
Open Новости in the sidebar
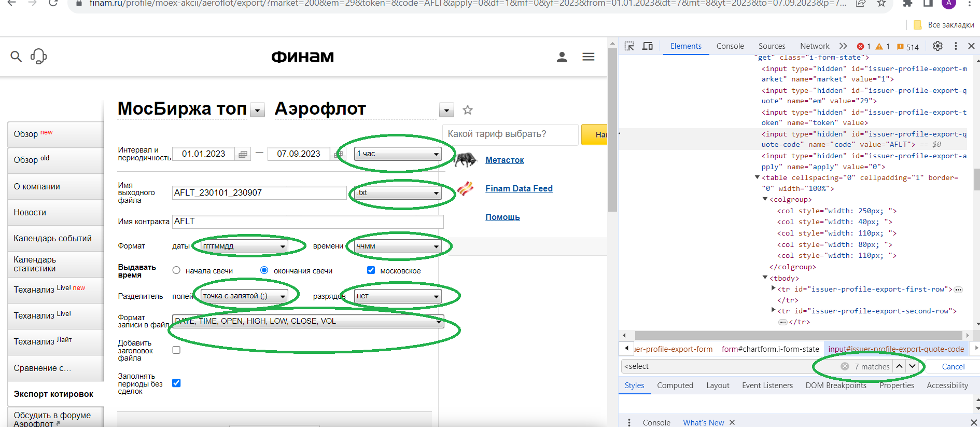tap(56, 213)
